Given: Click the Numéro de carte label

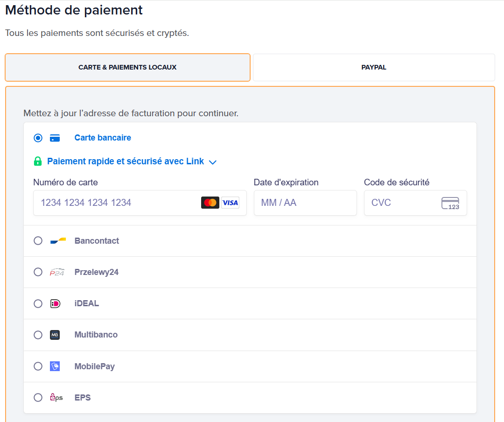Looking at the screenshot, I should pyautogui.click(x=66, y=183).
